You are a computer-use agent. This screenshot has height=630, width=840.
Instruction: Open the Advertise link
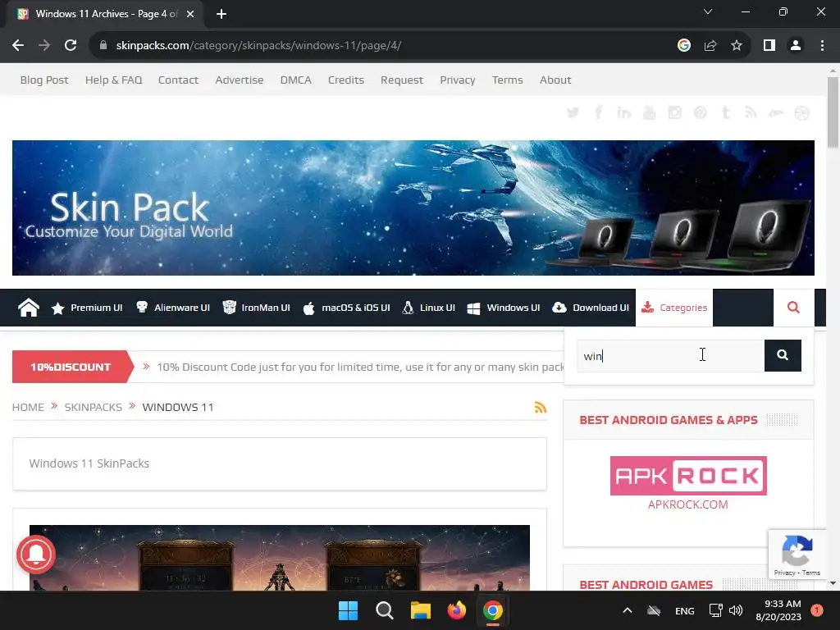tap(240, 80)
